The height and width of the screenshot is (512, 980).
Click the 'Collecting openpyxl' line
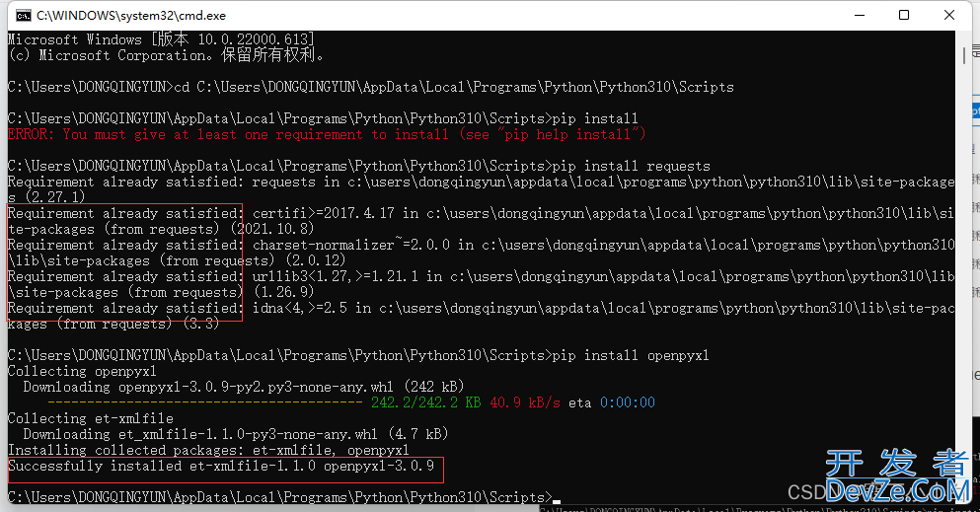pyautogui.click(x=82, y=371)
